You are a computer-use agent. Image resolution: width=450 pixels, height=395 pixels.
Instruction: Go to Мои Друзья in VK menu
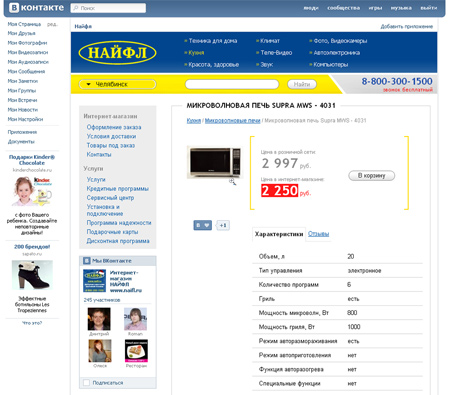22,33
